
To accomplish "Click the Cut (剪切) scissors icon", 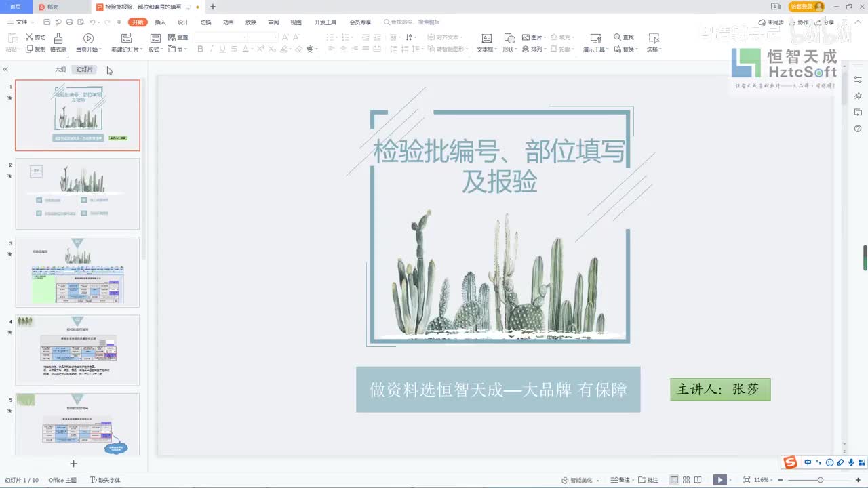I will pyautogui.click(x=29, y=38).
